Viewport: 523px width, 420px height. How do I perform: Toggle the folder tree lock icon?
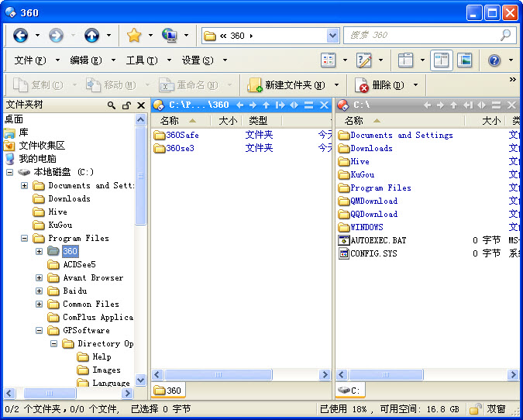click(x=126, y=105)
